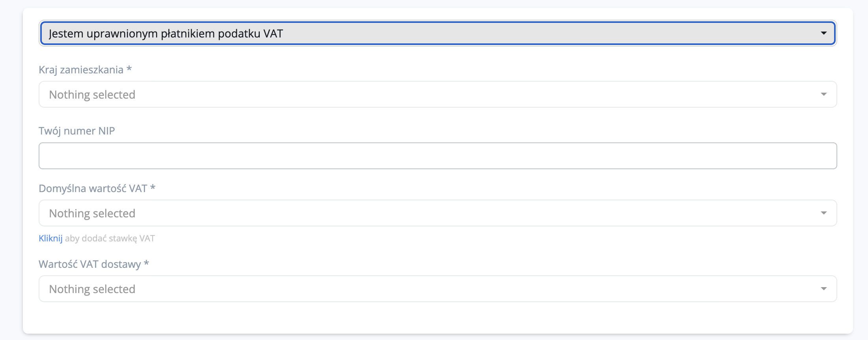Image resolution: width=868 pixels, height=340 pixels.
Task: Click the 'Wartość VAT dostawy' field label
Action: pos(89,264)
